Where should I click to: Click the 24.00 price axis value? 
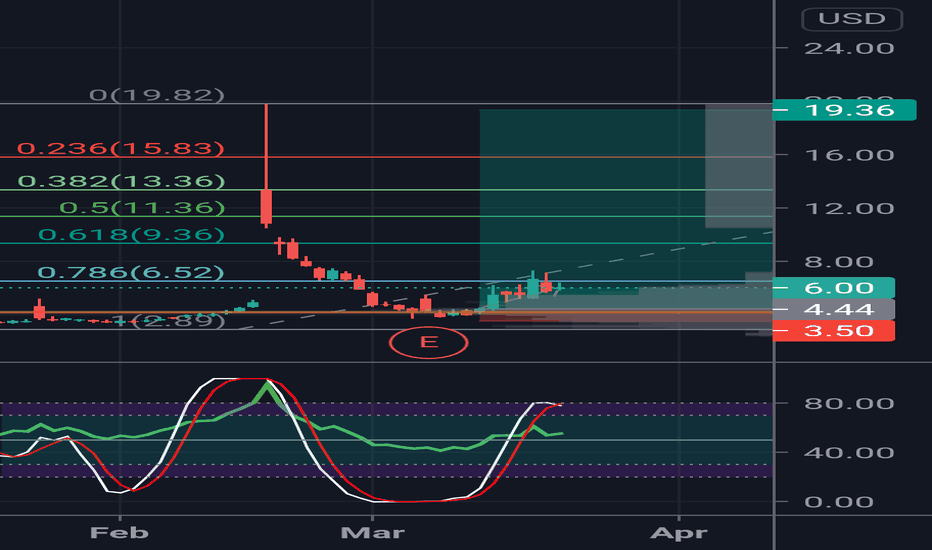click(849, 48)
